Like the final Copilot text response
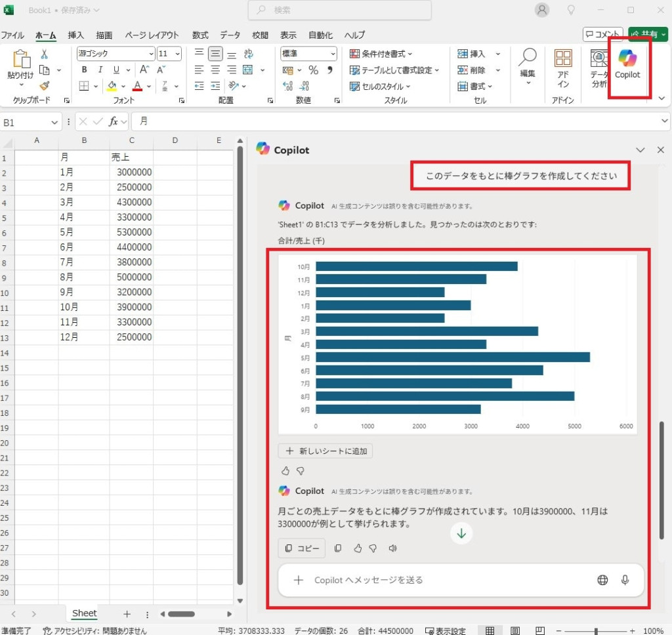 (x=358, y=548)
